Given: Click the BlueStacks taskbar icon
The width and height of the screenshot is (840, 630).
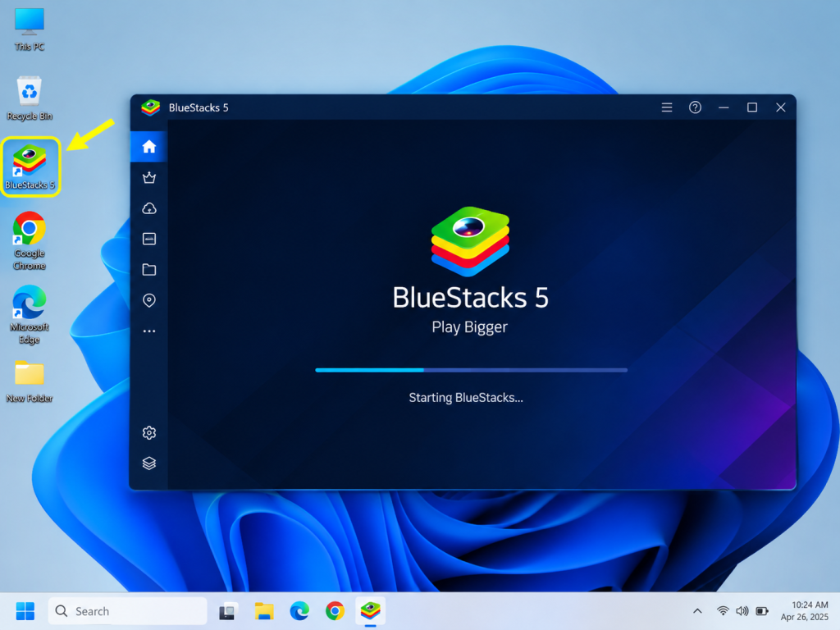Looking at the screenshot, I should tap(370, 610).
